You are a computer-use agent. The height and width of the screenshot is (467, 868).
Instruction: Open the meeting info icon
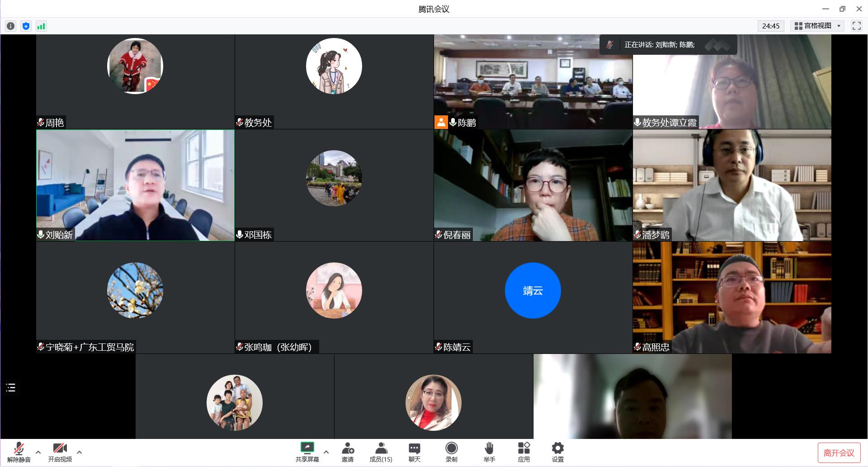pyautogui.click(x=11, y=26)
